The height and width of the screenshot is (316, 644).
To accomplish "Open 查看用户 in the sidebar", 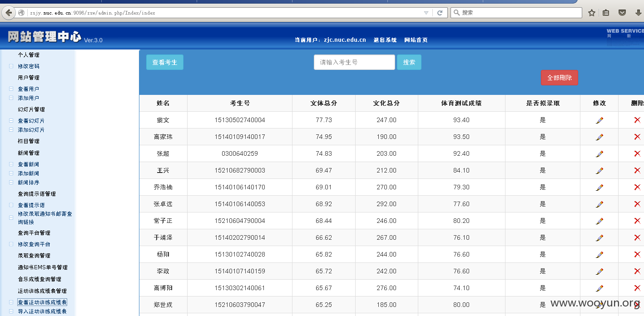I will click(29, 89).
